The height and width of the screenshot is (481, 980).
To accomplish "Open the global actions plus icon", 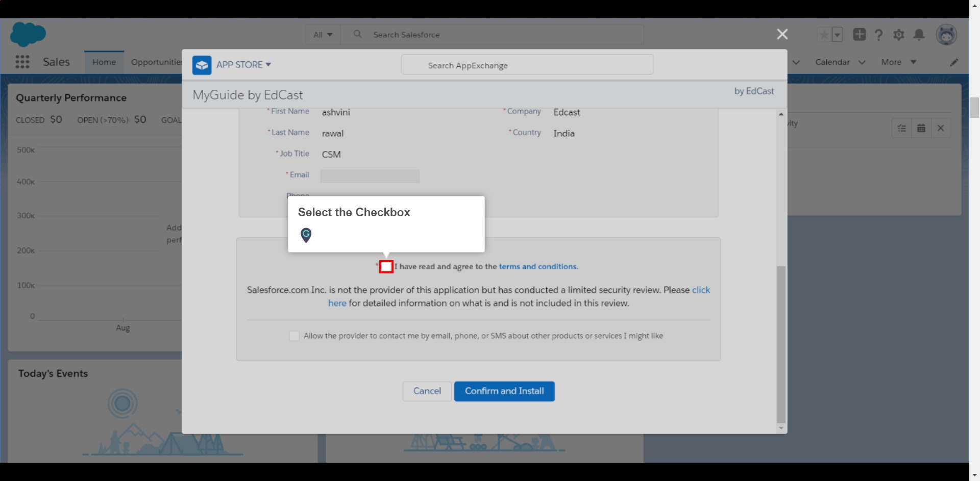I will (859, 34).
